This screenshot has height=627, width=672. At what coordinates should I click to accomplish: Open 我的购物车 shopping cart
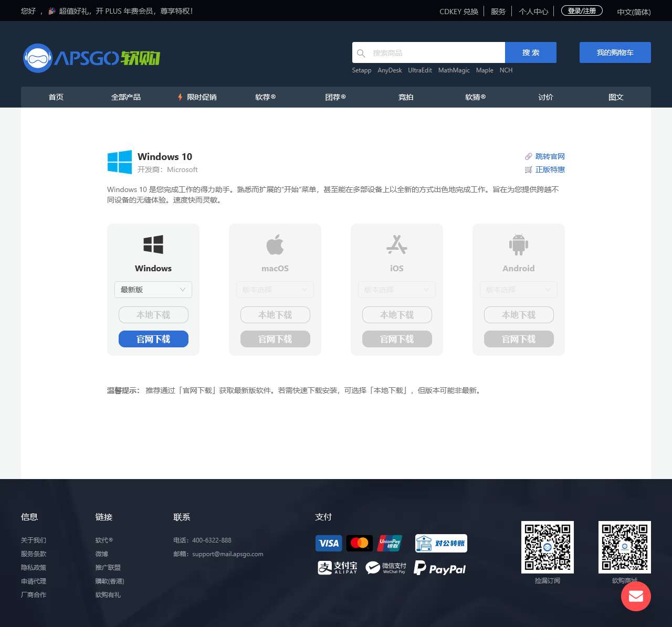pyautogui.click(x=615, y=52)
